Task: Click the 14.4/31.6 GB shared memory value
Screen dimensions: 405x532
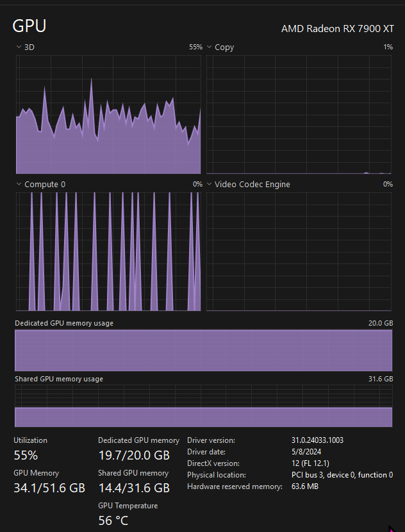Action: click(134, 488)
